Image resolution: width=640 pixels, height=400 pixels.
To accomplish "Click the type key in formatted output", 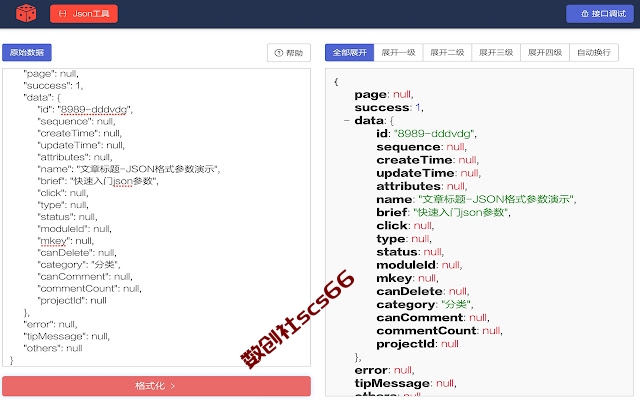I will click(x=391, y=239).
